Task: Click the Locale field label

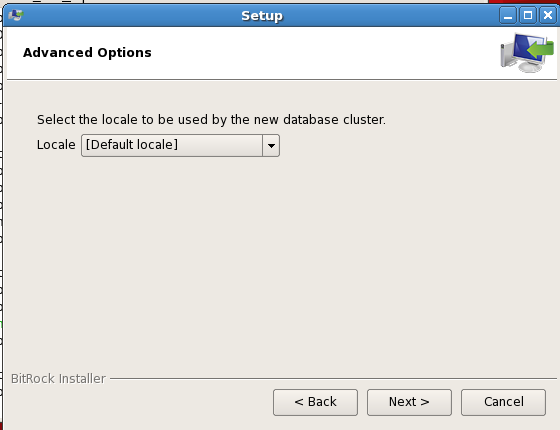Action: 56,145
